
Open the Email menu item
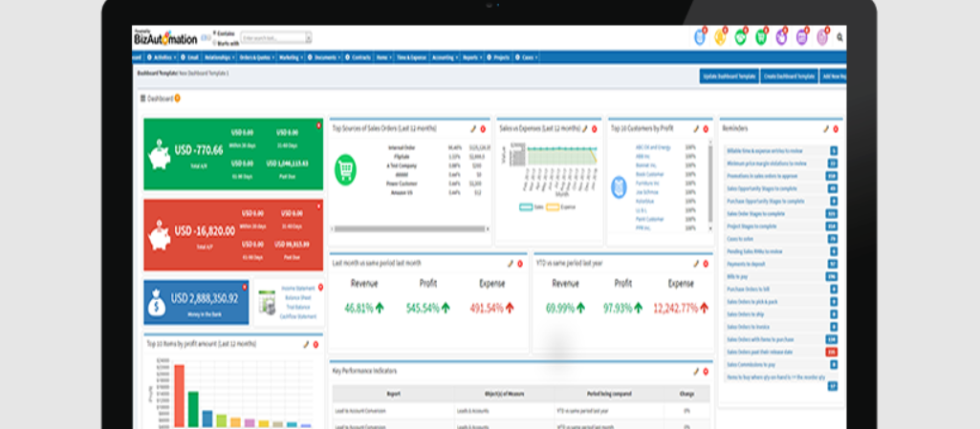coord(190,56)
